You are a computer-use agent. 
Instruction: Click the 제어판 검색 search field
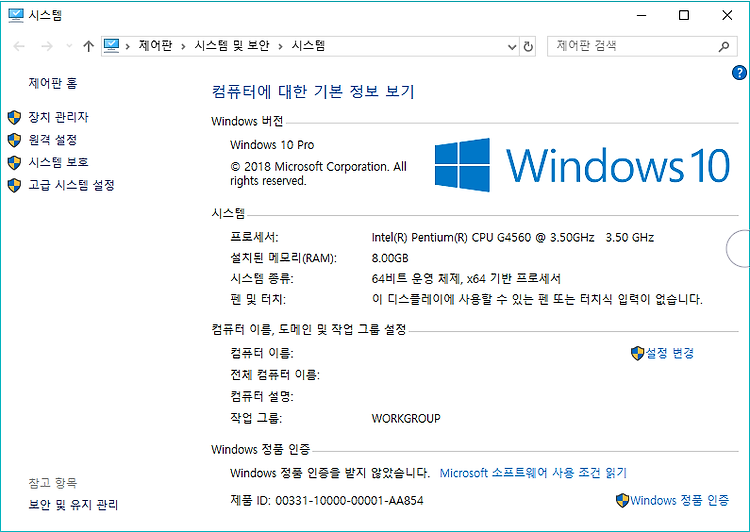(642, 46)
